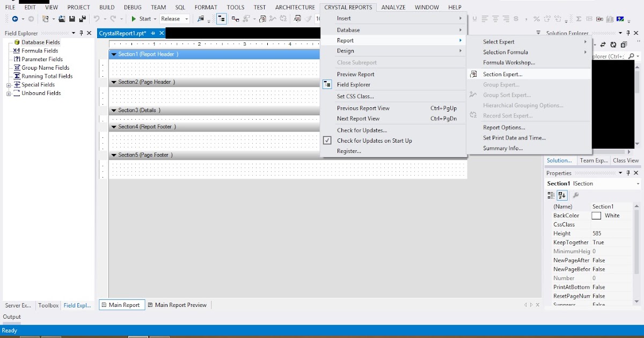This screenshot has height=338, width=644.
Task: Click the Open File toolbar icon
Action: pyautogui.click(x=62, y=19)
